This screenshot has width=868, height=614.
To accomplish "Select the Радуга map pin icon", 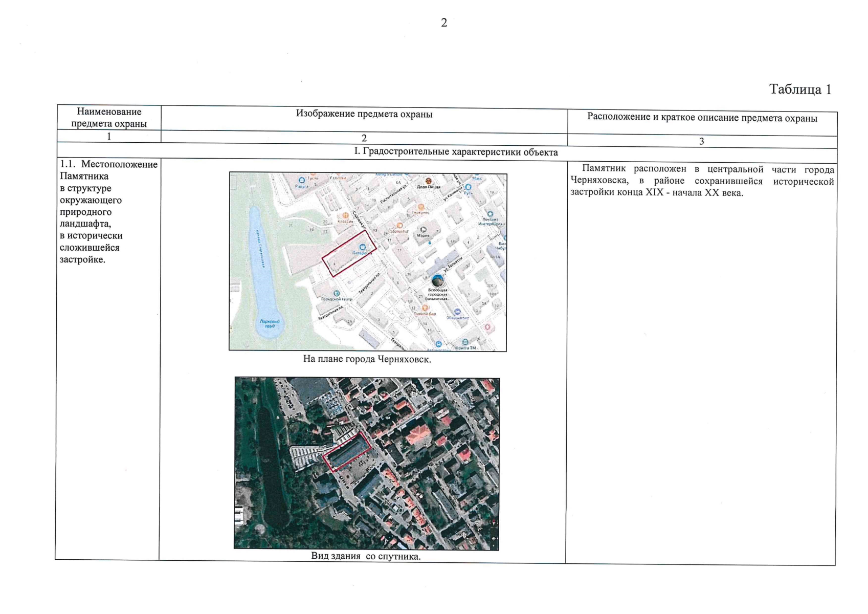I will point(302,180).
